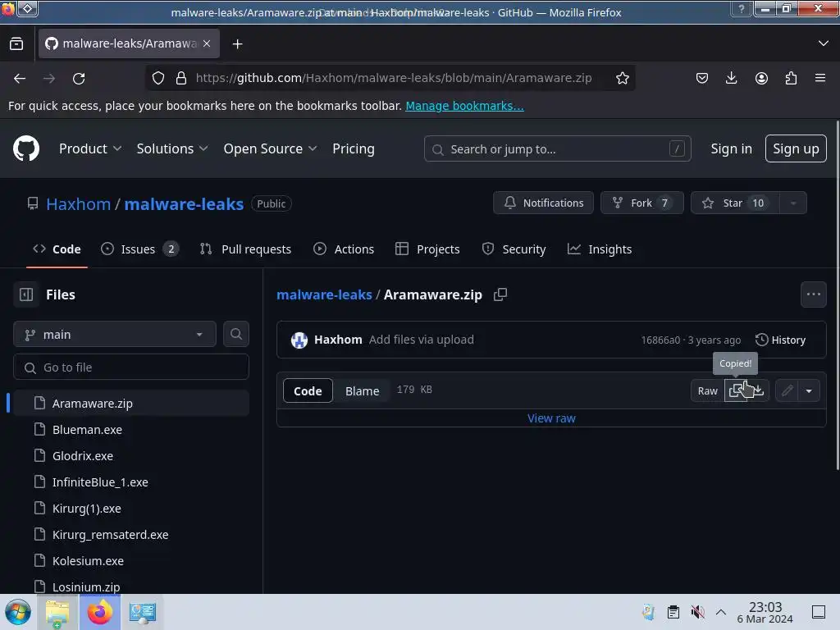Expand Open Source menu
This screenshot has width=840, height=630.
point(270,148)
